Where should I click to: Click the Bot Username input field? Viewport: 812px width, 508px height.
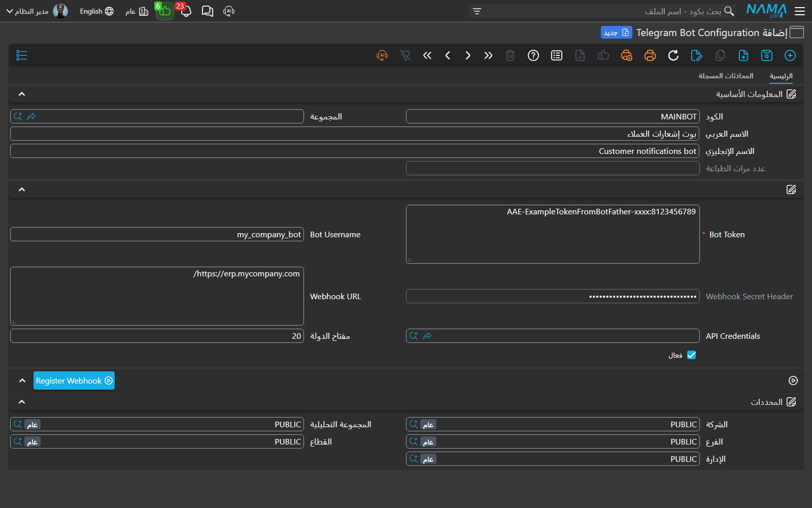157,234
